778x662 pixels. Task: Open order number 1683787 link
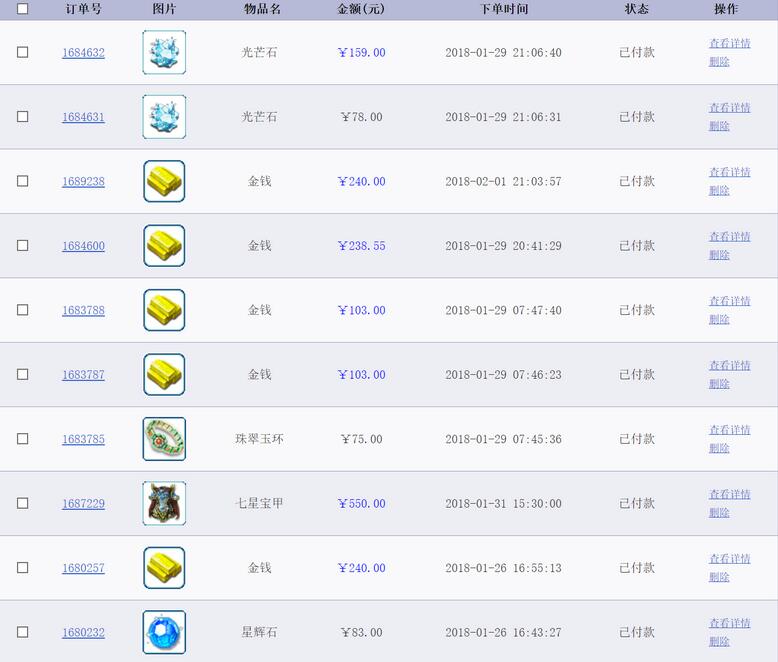83,375
